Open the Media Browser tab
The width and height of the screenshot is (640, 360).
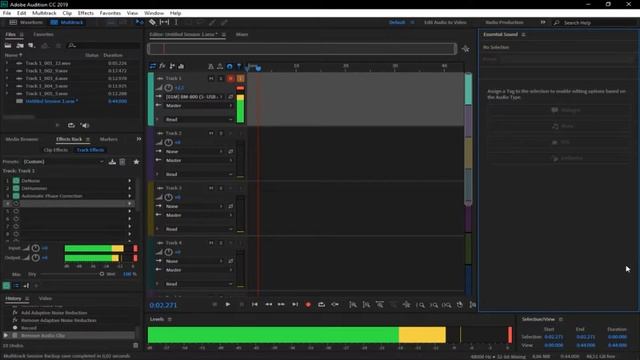click(22, 139)
